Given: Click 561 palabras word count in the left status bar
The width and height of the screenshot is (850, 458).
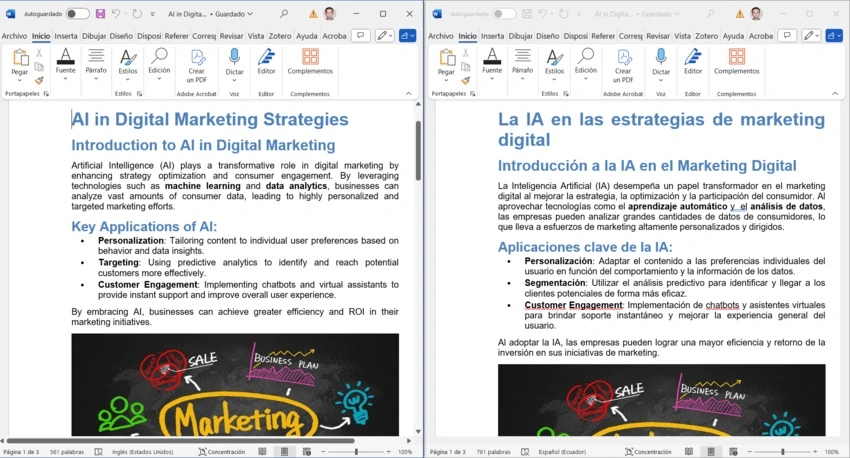Looking at the screenshot, I should pos(67,451).
